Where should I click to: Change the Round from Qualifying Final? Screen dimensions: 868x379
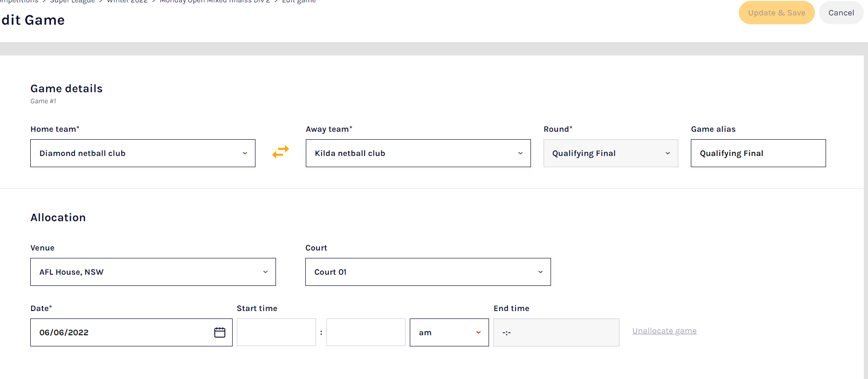pos(610,153)
